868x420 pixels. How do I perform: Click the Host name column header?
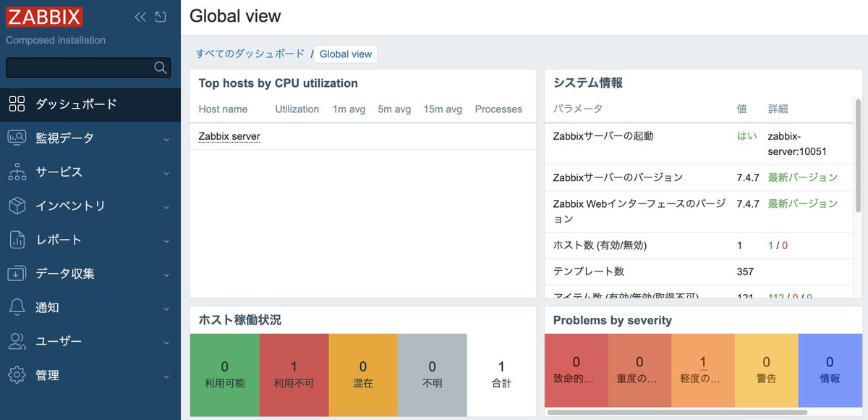[x=223, y=109]
